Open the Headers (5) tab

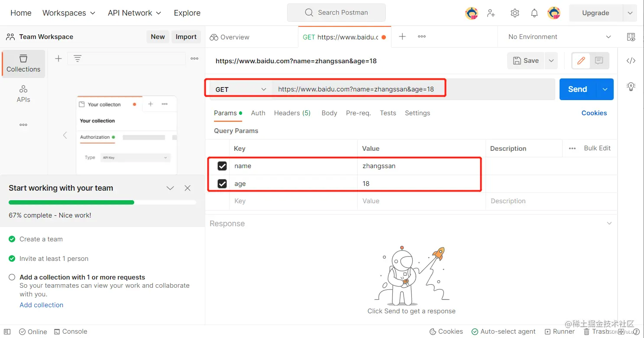292,113
